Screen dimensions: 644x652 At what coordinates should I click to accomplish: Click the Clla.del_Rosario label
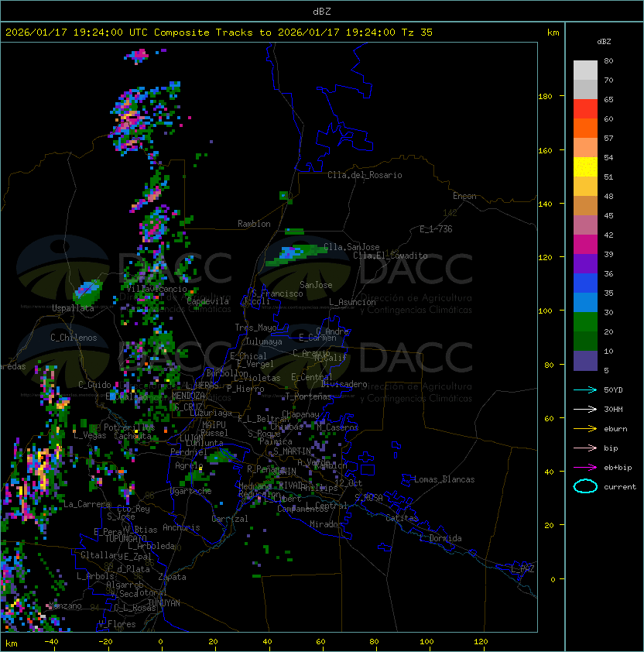[x=365, y=175]
